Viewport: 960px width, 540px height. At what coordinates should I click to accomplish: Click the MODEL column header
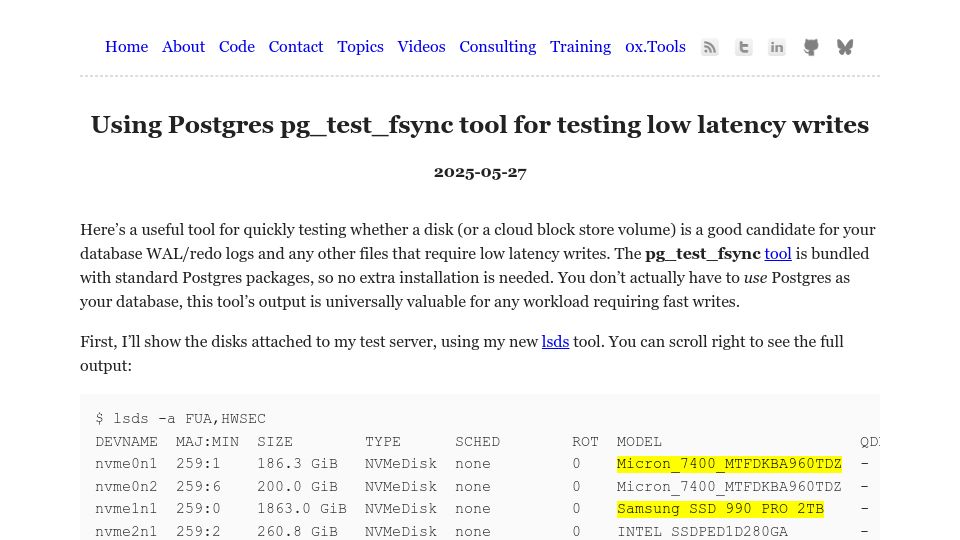tap(639, 442)
